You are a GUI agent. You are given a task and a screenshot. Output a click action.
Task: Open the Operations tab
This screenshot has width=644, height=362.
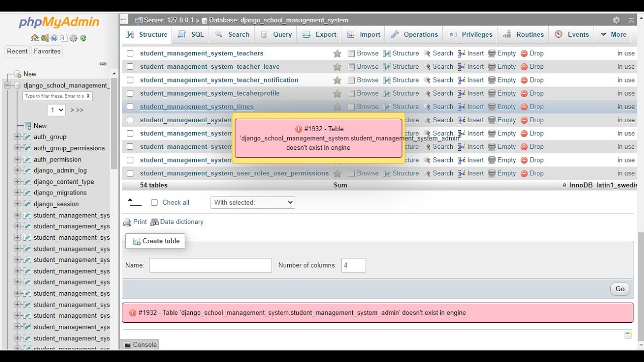coord(415,35)
